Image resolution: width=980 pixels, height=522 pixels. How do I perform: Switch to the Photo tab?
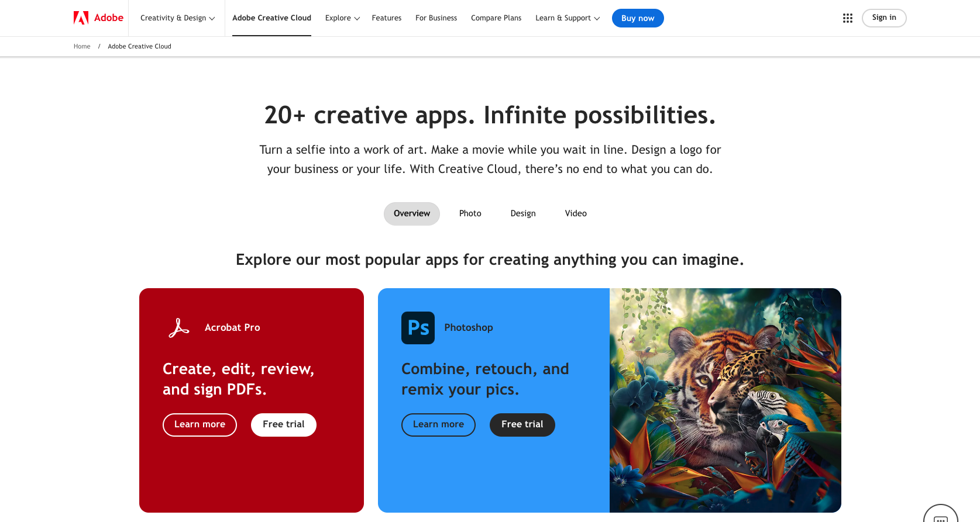[470, 213]
